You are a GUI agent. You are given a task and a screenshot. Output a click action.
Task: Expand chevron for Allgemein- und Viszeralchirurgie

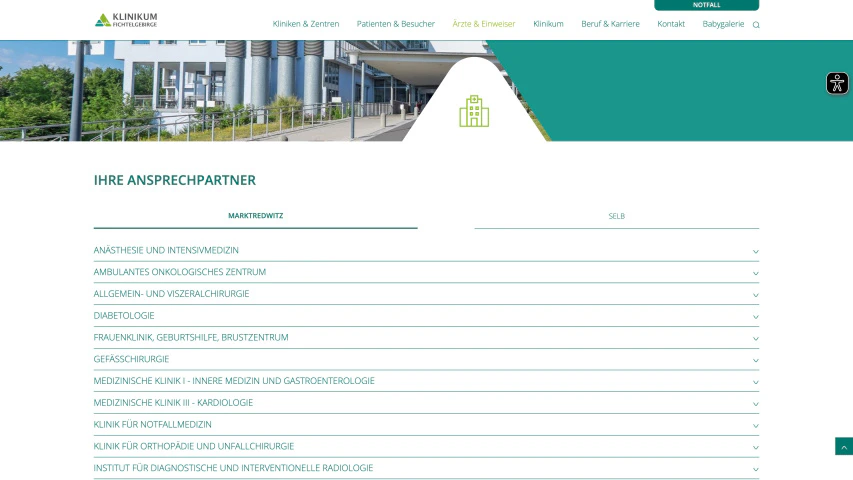point(756,295)
